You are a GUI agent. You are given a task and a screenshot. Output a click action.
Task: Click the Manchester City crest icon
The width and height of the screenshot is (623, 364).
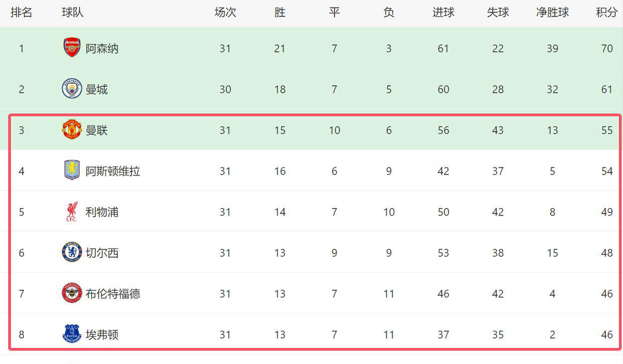click(x=72, y=89)
